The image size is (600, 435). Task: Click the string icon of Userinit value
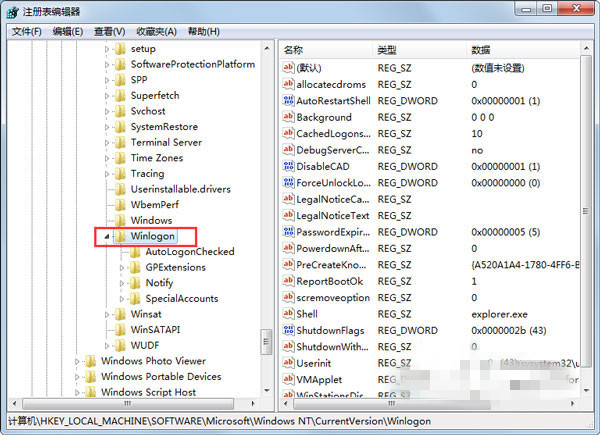click(x=288, y=363)
